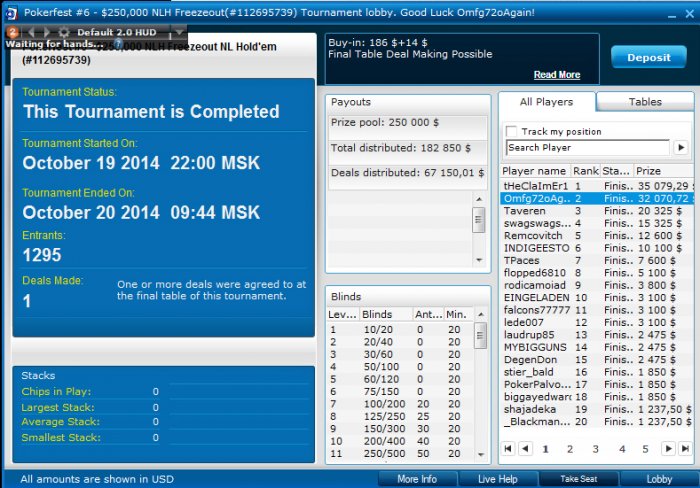700x488 pixels.
Task: Go to next players page
Action: pos(668,448)
